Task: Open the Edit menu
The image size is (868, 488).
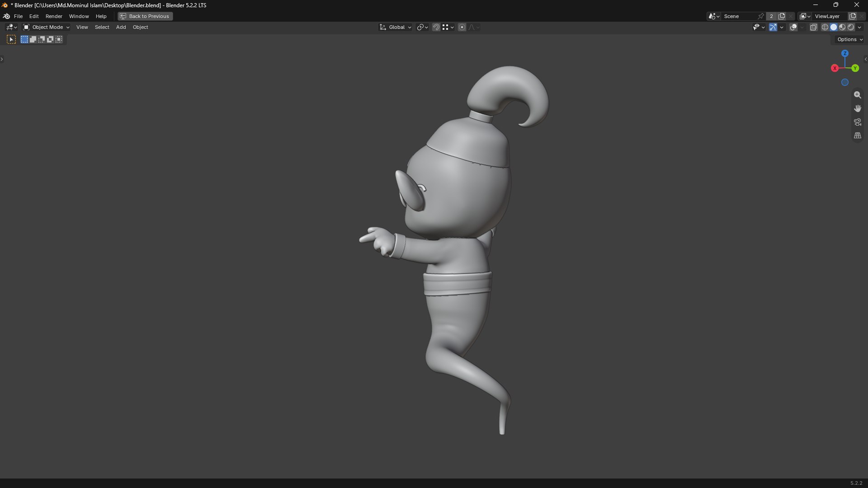Action: pyautogui.click(x=34, y=16)
